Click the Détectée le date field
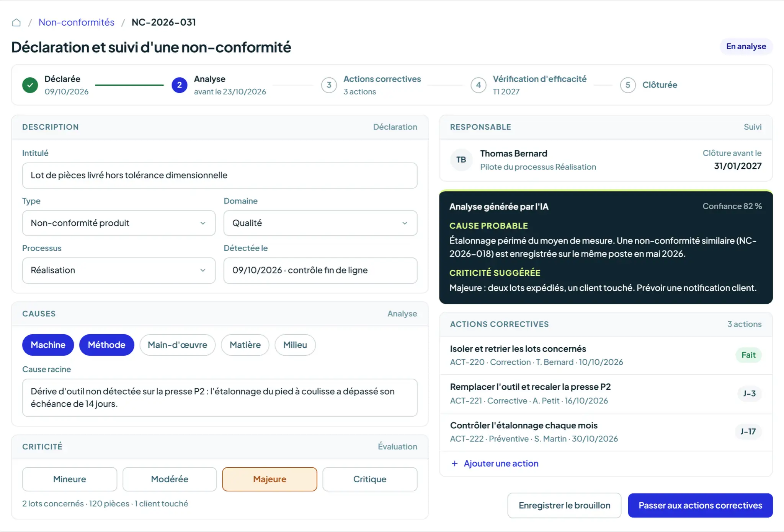This screenshot has height=532, width=784. tap(320, 270)
